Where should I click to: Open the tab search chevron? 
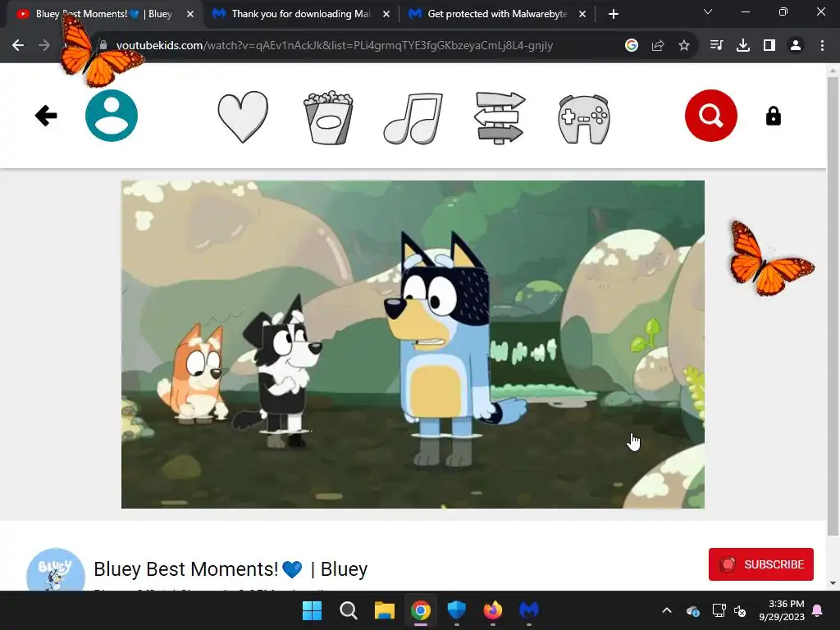coord(708,11)
